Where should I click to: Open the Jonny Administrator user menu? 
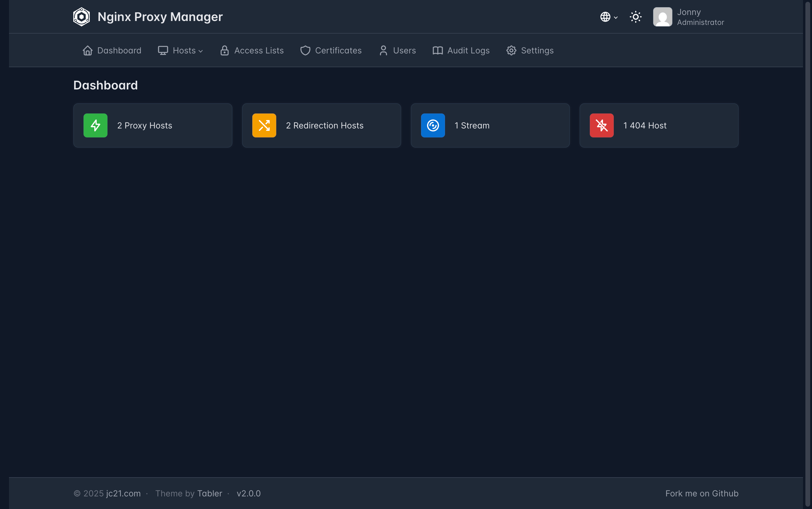pyautogui.click(x=688, y=17)
